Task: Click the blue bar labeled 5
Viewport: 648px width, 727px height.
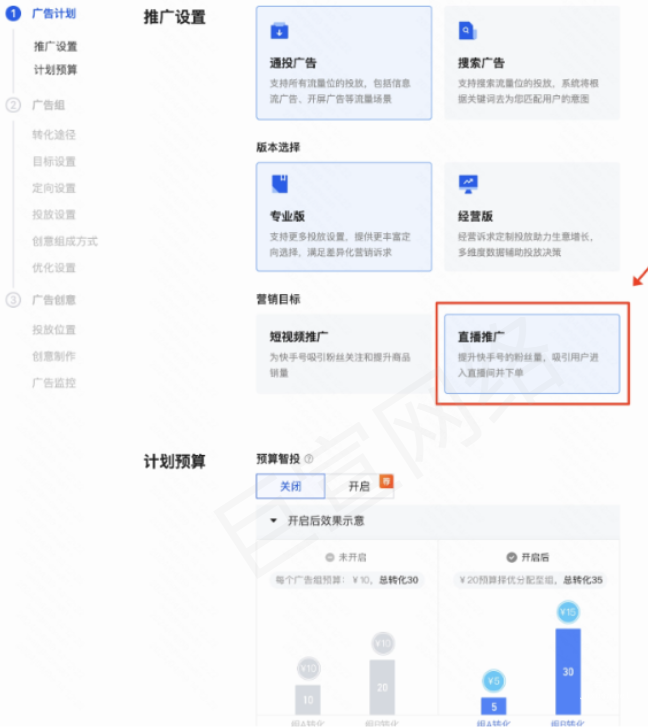Action: pos(494,706)
